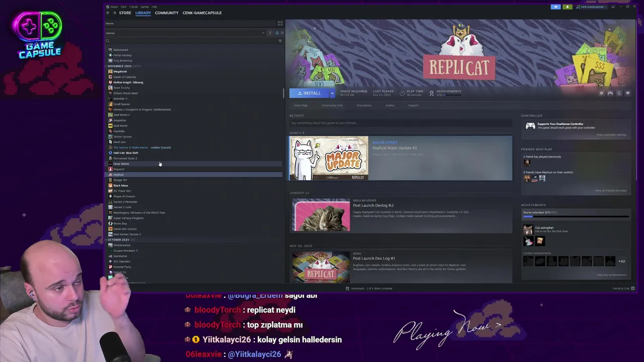Switch to the COMMUNITY tab
The image size is (644, 362).
tap(167, 13)
